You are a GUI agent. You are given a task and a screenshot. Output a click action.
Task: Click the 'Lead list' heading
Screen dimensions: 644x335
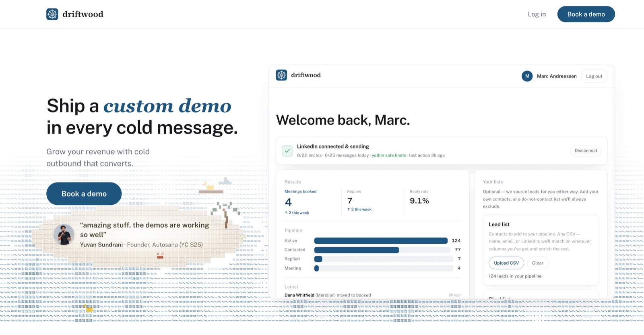click(499, 224)
